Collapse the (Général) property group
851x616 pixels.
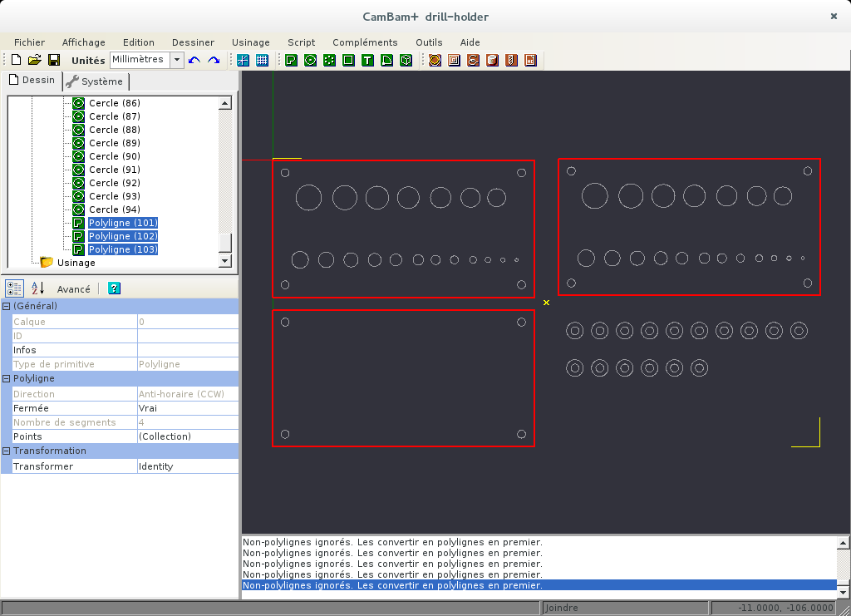[x=7, y=307]
